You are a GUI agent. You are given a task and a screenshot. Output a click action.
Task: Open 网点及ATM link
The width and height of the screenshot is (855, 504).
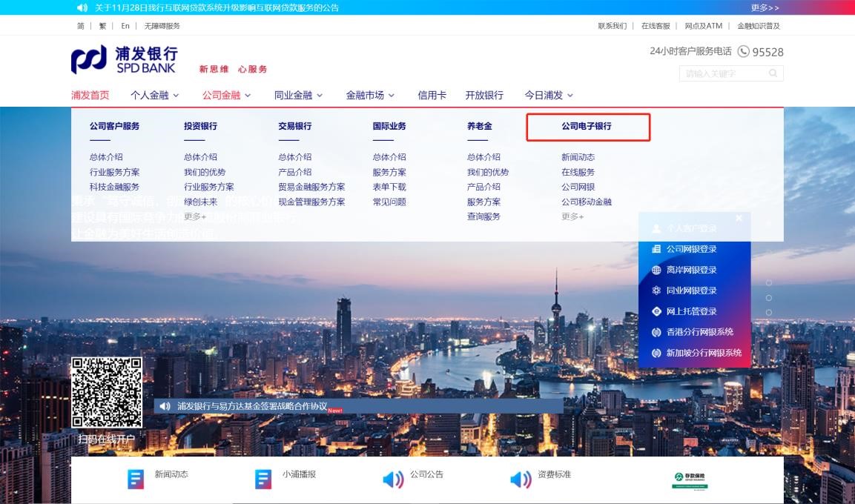(x=704, y=26)
